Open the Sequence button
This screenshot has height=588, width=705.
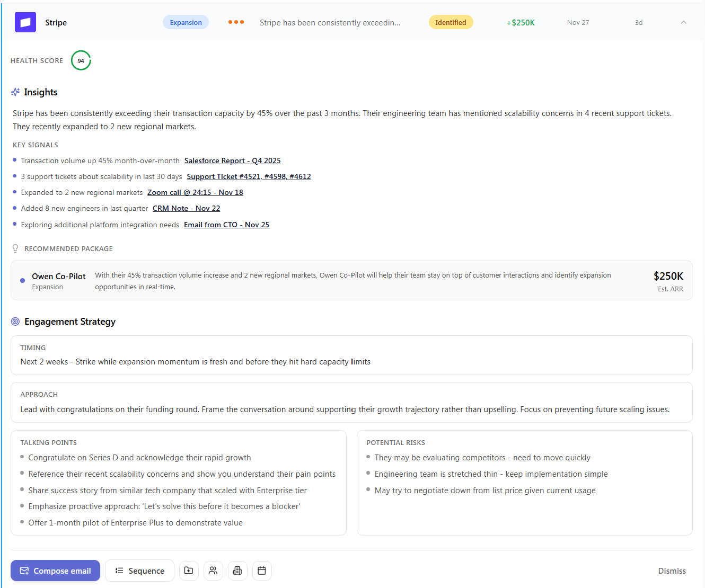(139, 571)
